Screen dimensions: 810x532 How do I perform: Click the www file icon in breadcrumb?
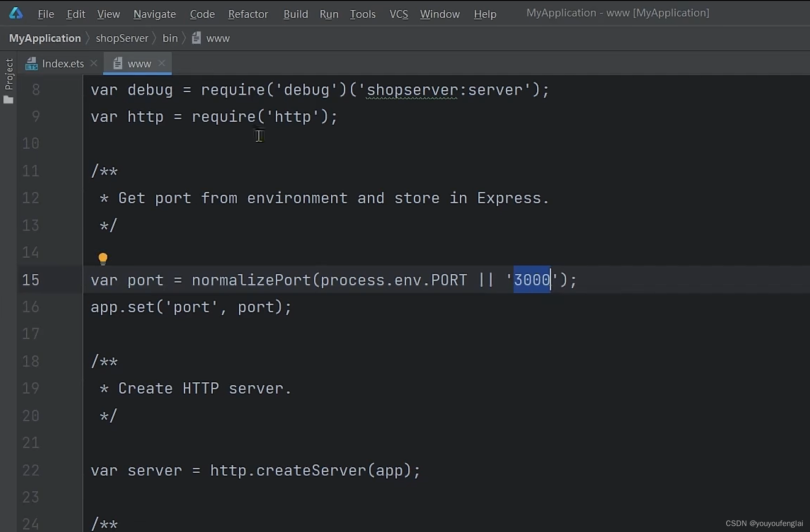196,38
